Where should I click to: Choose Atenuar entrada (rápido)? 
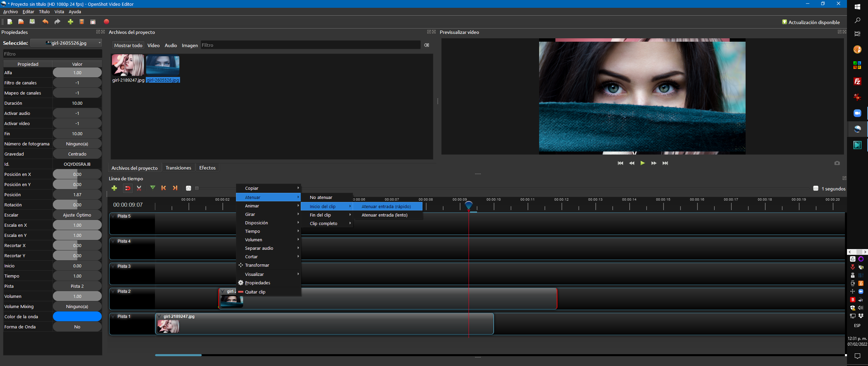[x=388, y=206]
